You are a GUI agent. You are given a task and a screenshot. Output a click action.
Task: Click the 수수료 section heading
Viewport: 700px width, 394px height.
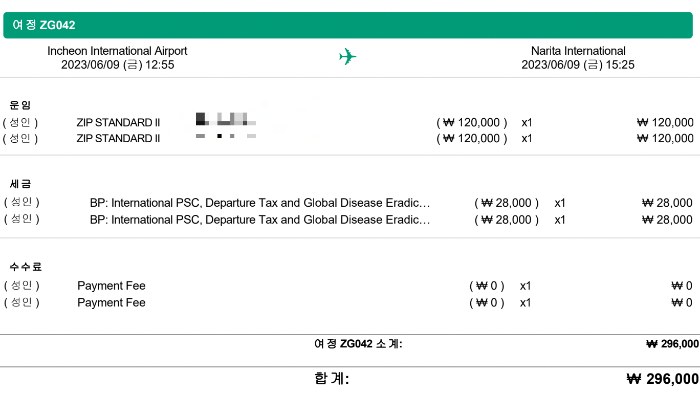coord(25,267)
